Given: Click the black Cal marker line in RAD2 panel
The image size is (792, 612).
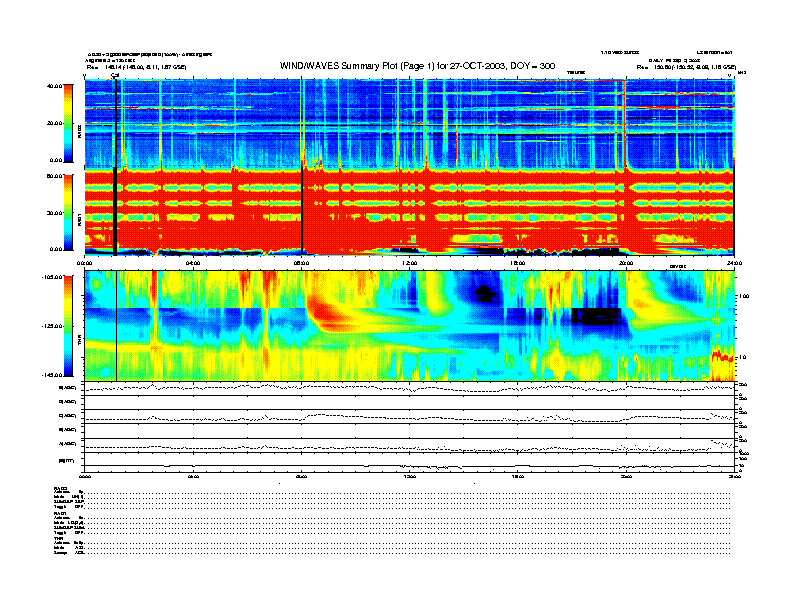Looking at the screenshot, I should 116,123.
